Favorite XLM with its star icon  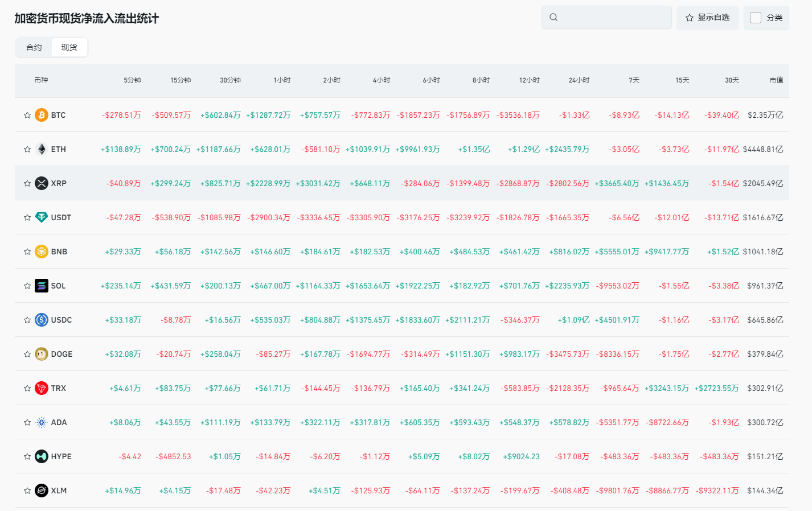point(27,491)
